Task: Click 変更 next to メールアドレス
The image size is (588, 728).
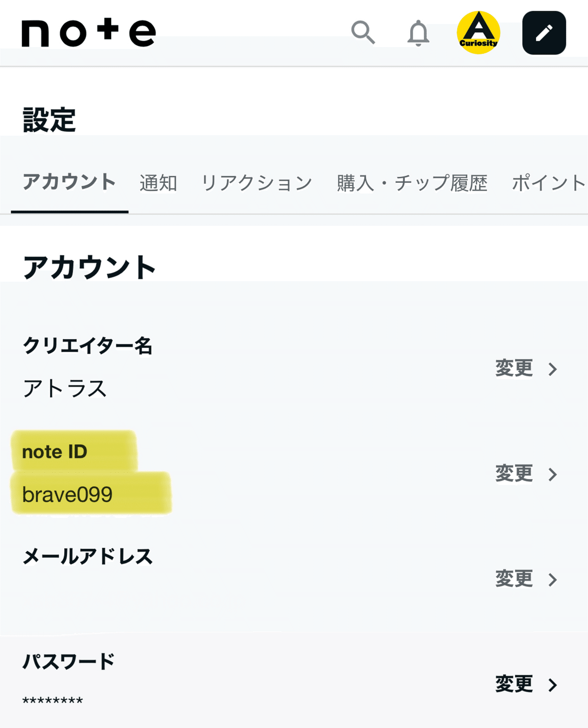Action: tap(514, 579)
